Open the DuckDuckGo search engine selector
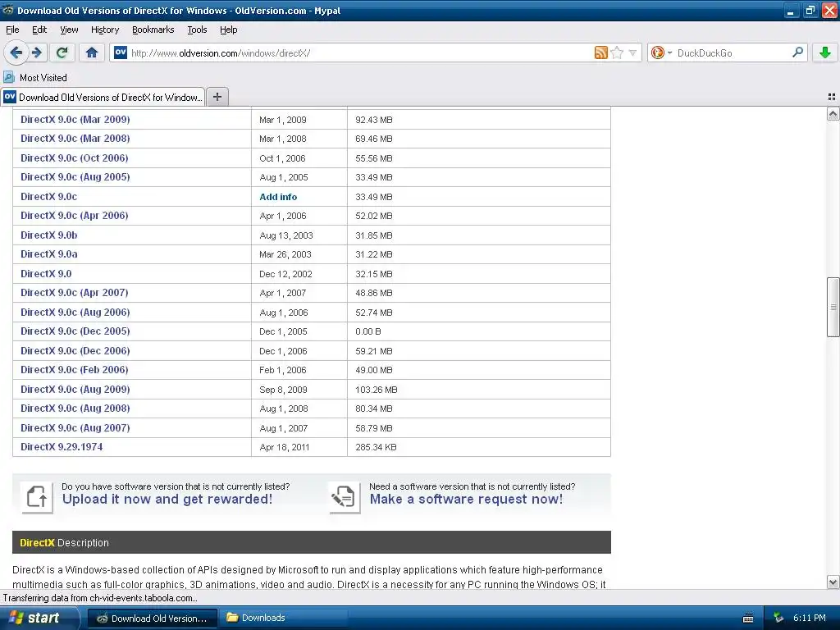Screen dimensions: 840x630 661,52
